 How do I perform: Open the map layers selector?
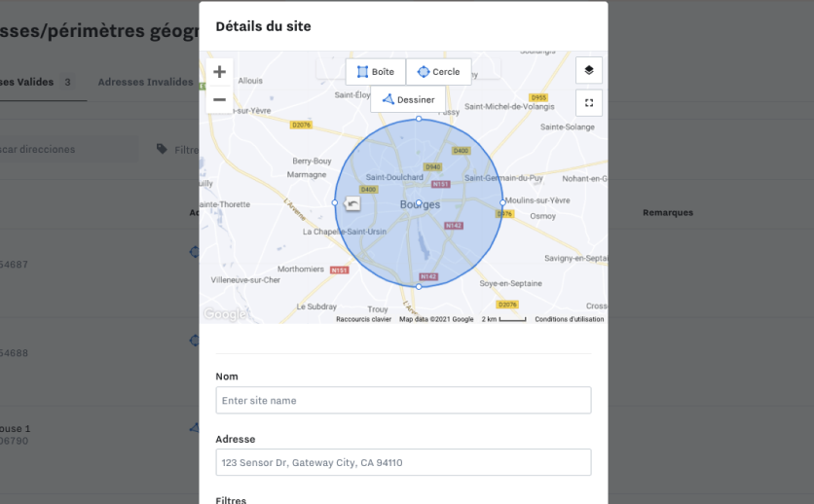tap(589, 70)
